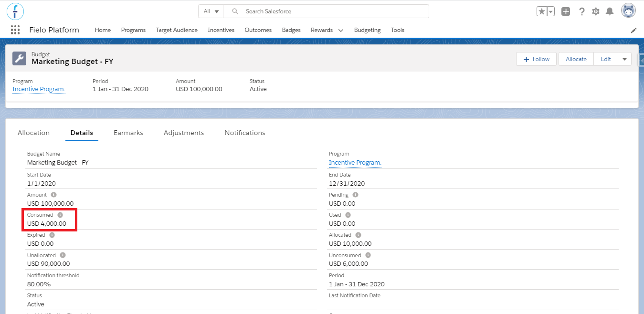Click the Allocate button
644x314 pixels.
coord(576,59)
